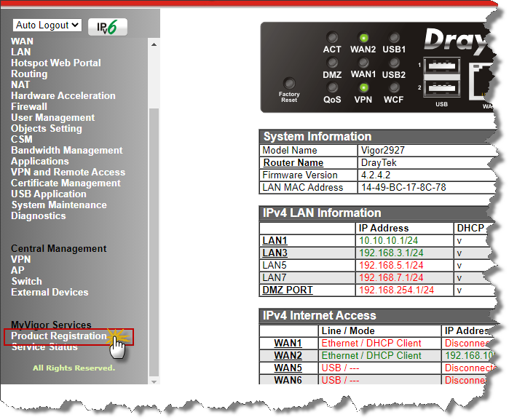The height and width of the screenshot is (420, 509).
Task: Open User Management menu
Action: point(53,117)
